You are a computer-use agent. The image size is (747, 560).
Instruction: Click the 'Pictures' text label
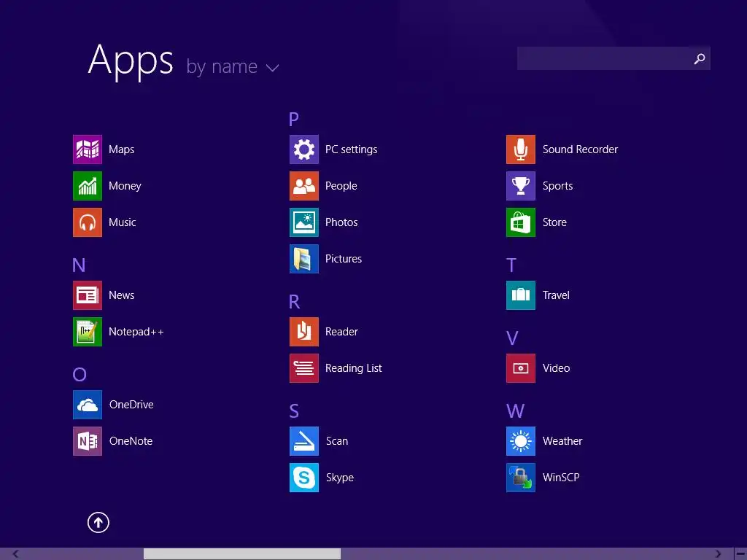pos(344,259)
